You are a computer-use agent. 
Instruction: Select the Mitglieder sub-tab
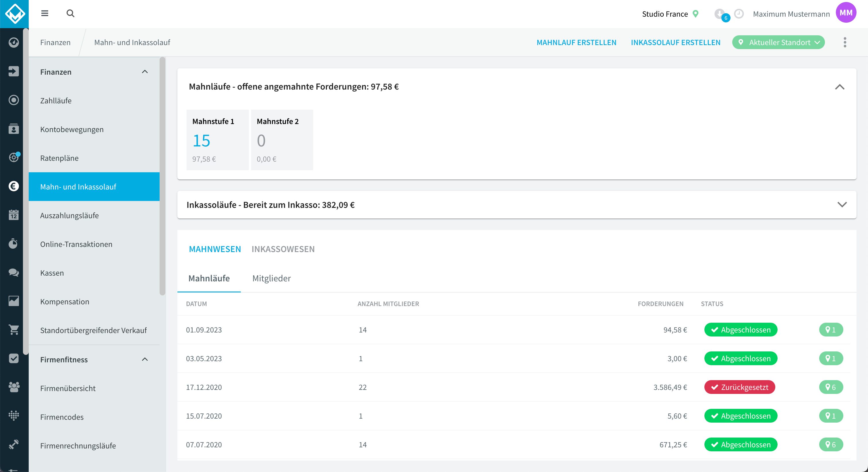[272, 278]
